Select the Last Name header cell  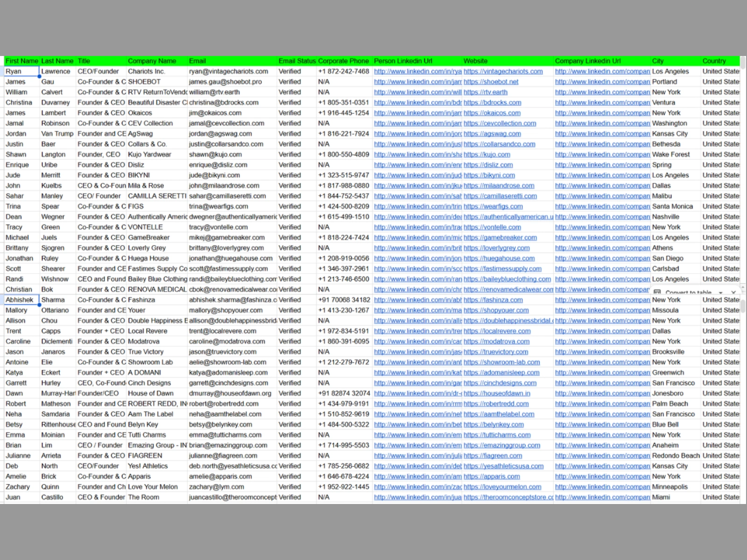pyautogui.click(x=57, y=61)
